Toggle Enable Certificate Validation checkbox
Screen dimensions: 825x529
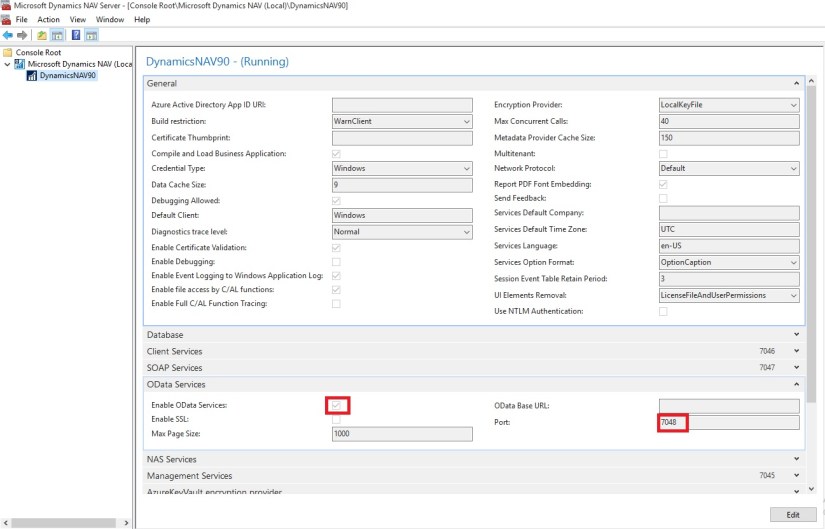(x=336, y=247)
